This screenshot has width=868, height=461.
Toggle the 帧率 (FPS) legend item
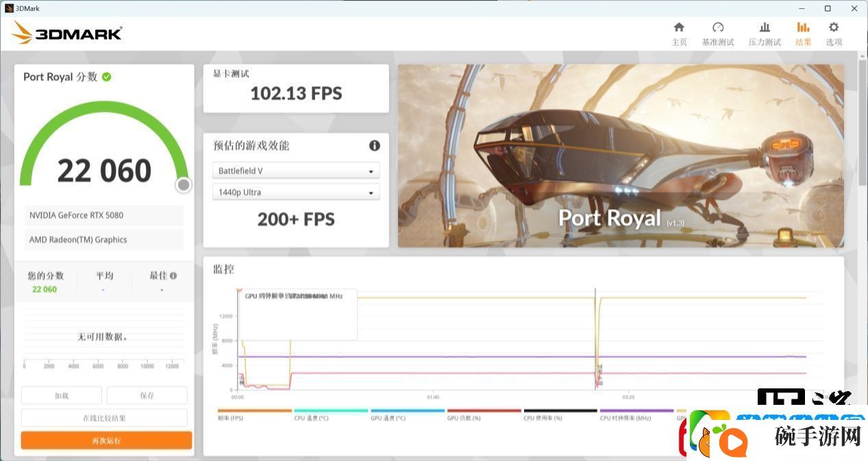(x=255, y=415)
